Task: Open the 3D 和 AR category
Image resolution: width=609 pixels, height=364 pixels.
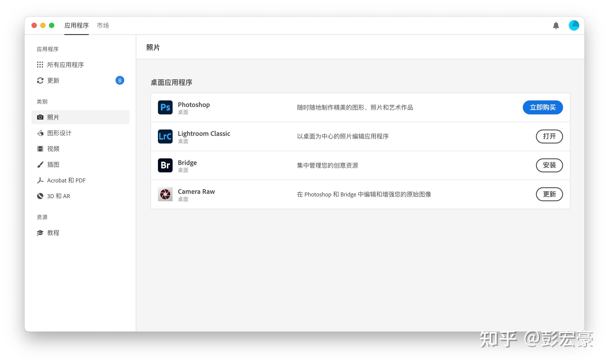Action: 58,196
